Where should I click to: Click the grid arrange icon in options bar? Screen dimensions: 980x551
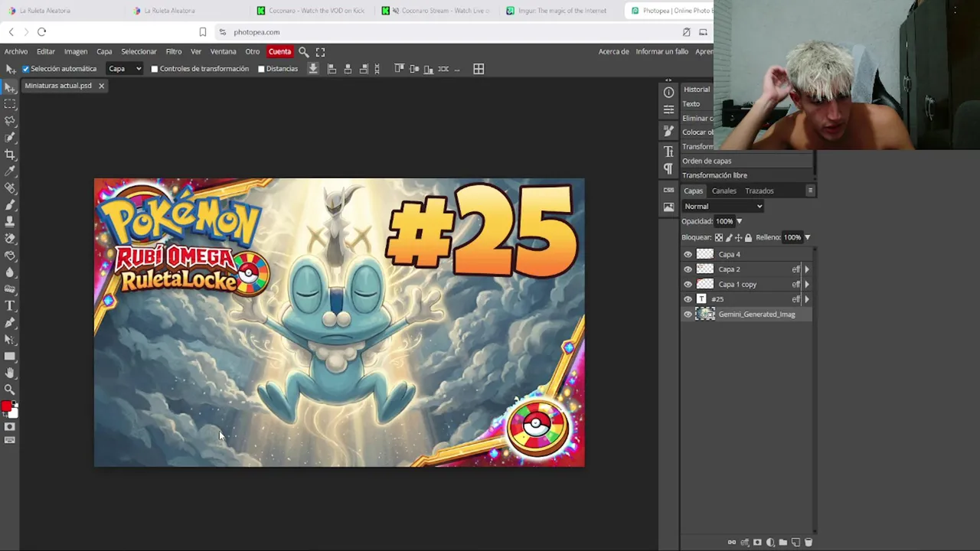(x=479, y=69)
